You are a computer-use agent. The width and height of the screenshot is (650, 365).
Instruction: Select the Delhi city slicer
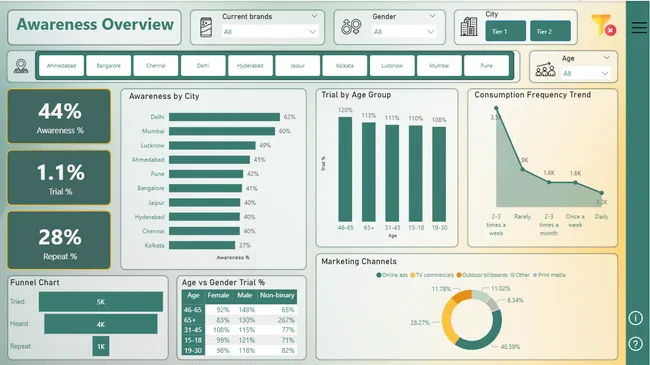203,66
